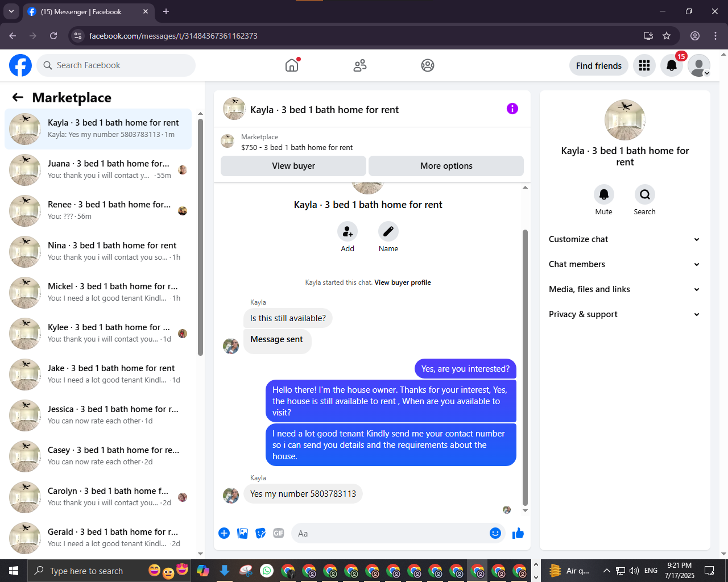Bookmark this tab with the star icon

(667, 36)
